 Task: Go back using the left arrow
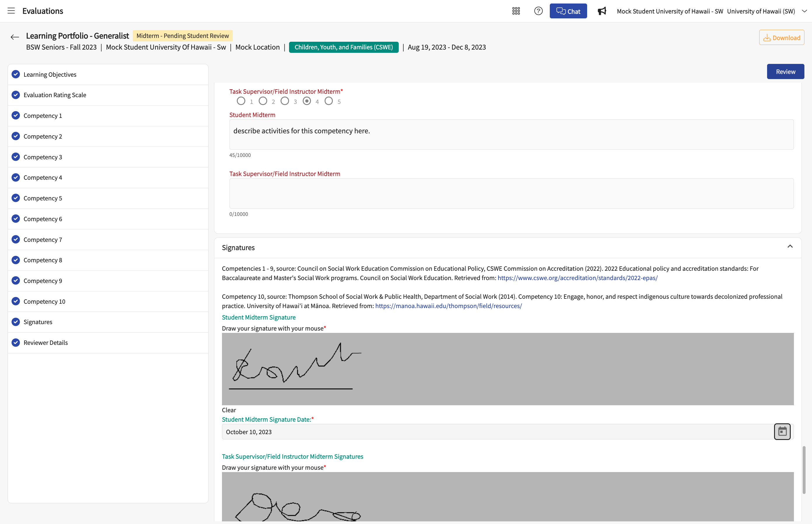pyautogui.click(x=15, y=37)
